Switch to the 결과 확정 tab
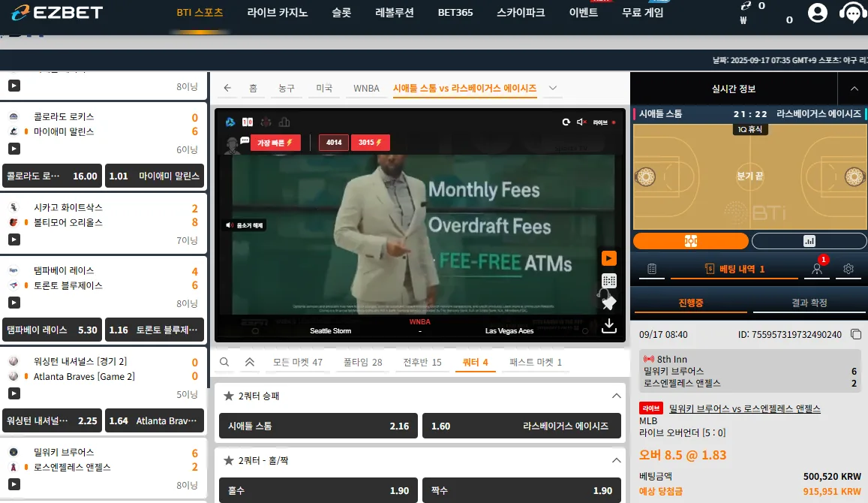The width and height of the screenshot is (868, 503). tap(809, 303)
